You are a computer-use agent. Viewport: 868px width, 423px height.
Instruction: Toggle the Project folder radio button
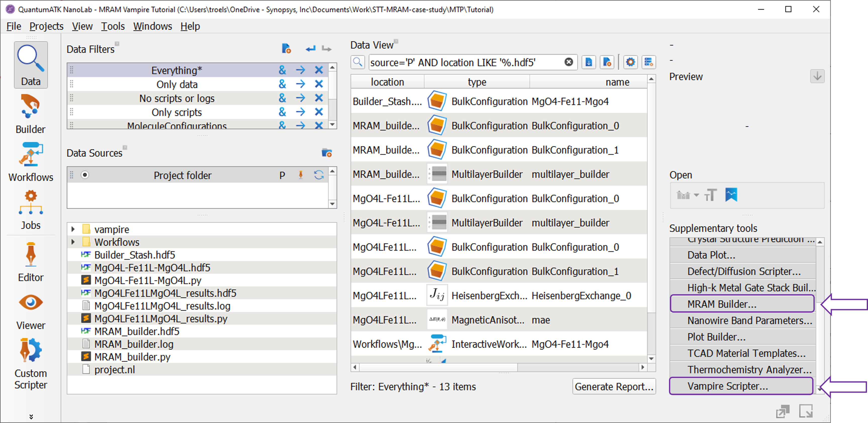tap(85, 175)
